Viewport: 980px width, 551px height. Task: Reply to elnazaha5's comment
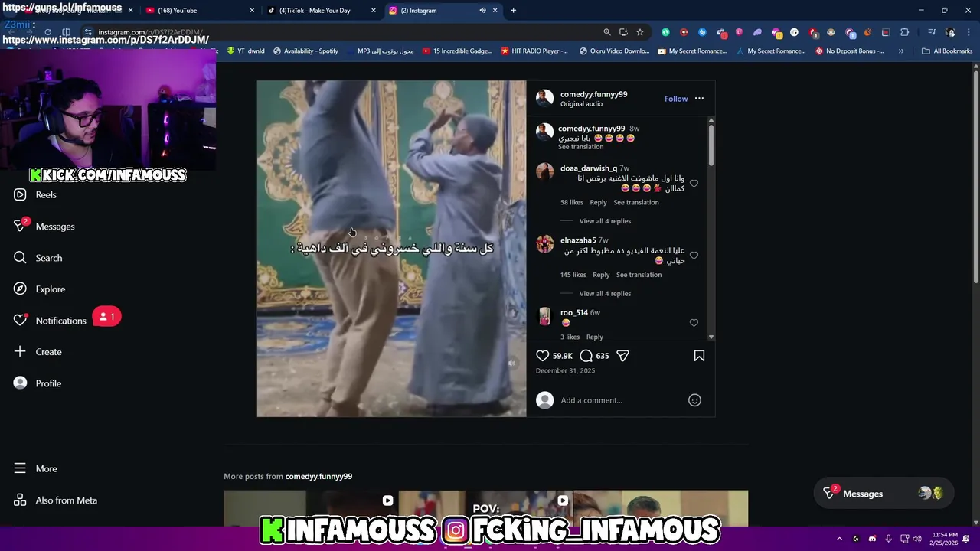coord(601,275)
